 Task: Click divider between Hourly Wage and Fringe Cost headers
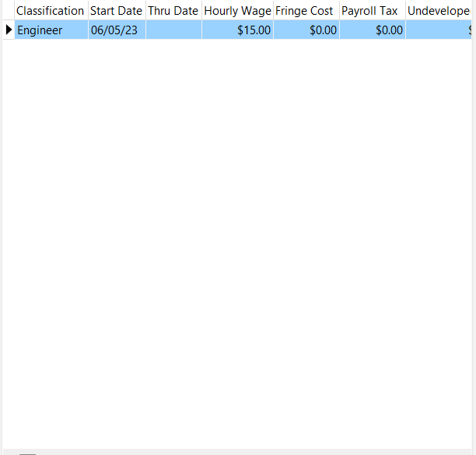click(273, 11)
